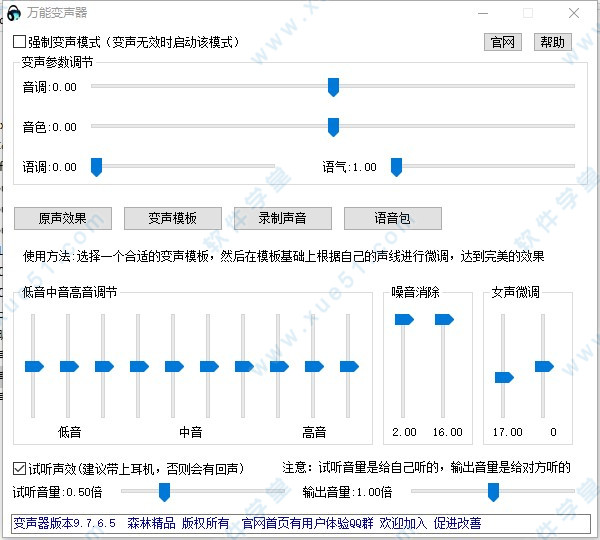
Task: Click the 音色:0.00 label
Action: tap(50, 127)
